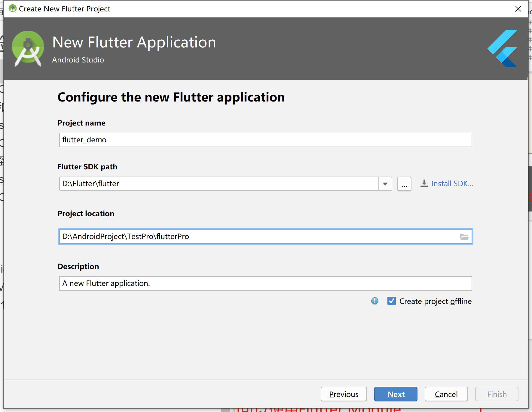The image size is (532, 412).
Task: Open folder browser icon in Project location
Action: point(464,237)
